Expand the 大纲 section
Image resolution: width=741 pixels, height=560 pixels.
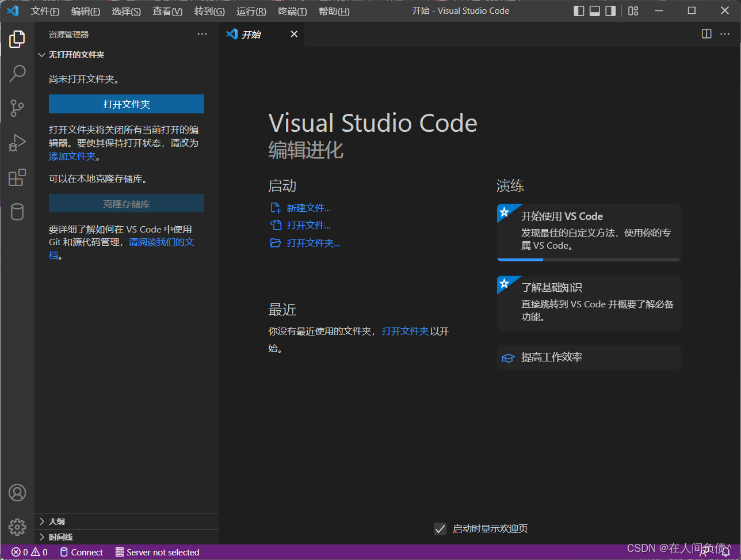(127, 521)
